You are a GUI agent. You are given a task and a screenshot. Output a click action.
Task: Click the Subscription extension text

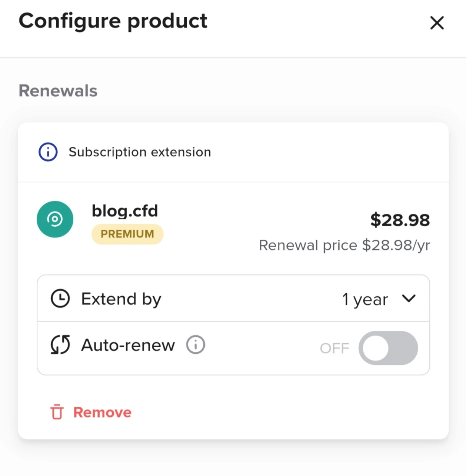tap(140, 152)
